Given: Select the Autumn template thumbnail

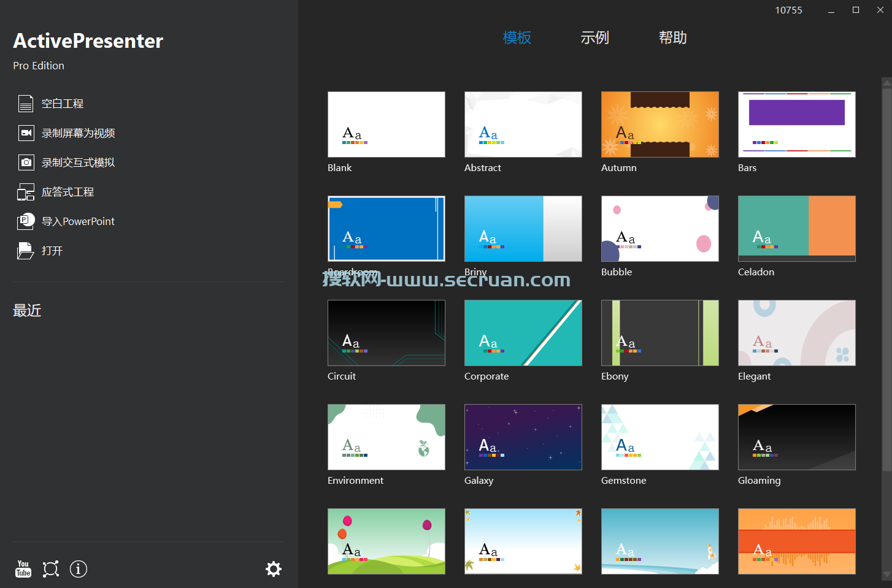Looking at the screenshot, I should 660,124.
